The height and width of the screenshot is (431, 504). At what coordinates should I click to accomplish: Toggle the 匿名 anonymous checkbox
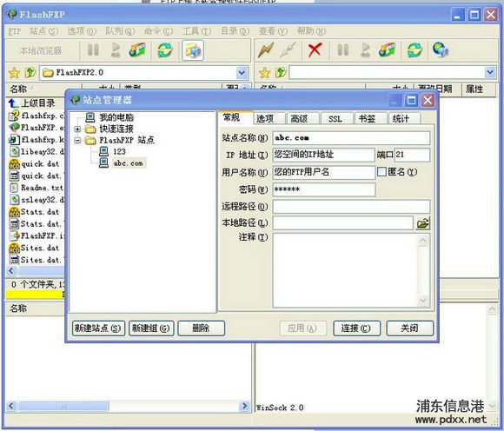pos(381,172)
